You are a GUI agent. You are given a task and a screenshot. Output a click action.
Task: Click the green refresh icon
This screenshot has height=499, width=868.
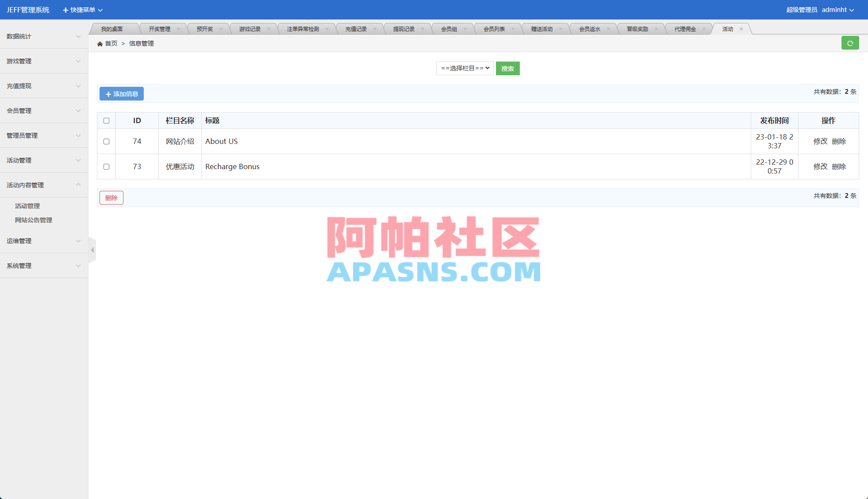[850, 43]
